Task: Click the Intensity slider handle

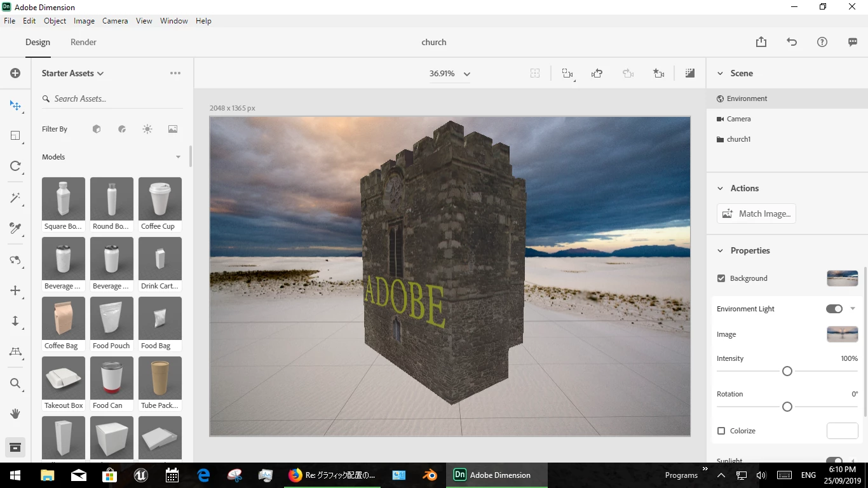Action: (787, 371)
